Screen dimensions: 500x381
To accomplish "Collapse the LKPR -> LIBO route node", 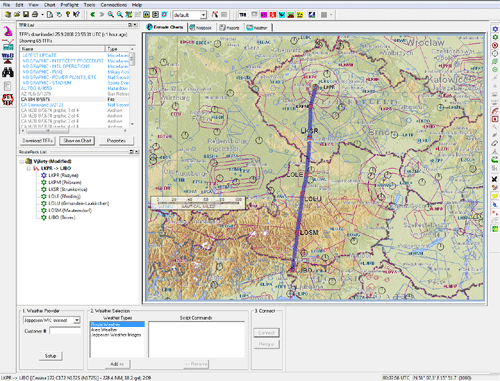I will (29, 168).
